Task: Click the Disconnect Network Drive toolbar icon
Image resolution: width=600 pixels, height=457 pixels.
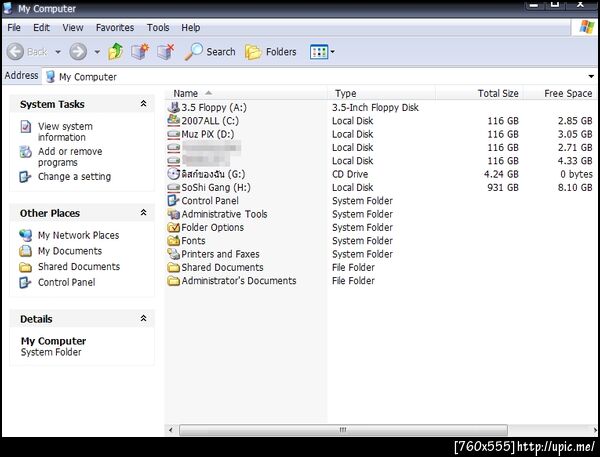Action: (166, 52)
